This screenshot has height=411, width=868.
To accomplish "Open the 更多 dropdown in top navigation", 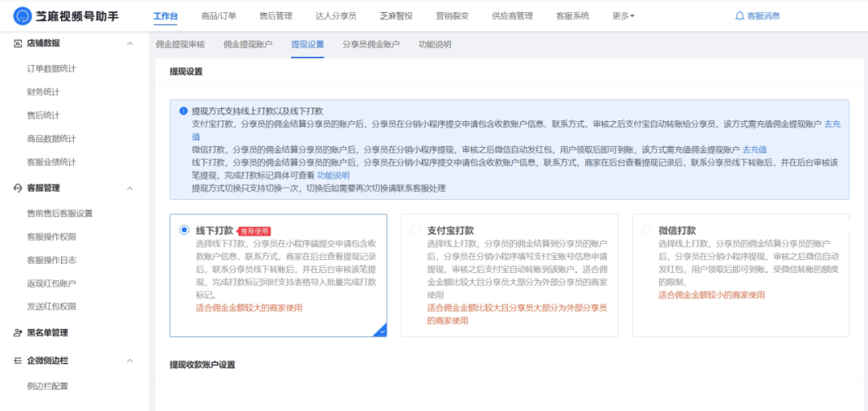I will 623,16.
